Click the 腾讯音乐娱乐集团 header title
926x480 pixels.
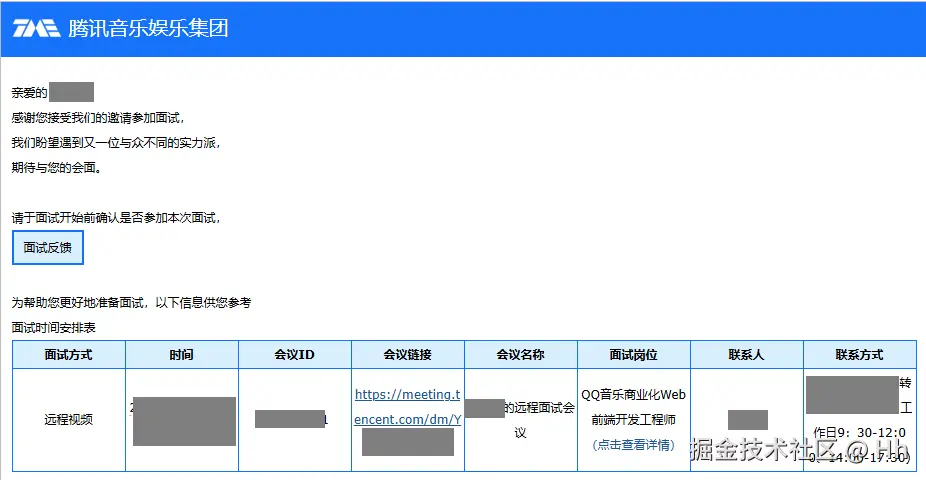click(x=148, y=28)
